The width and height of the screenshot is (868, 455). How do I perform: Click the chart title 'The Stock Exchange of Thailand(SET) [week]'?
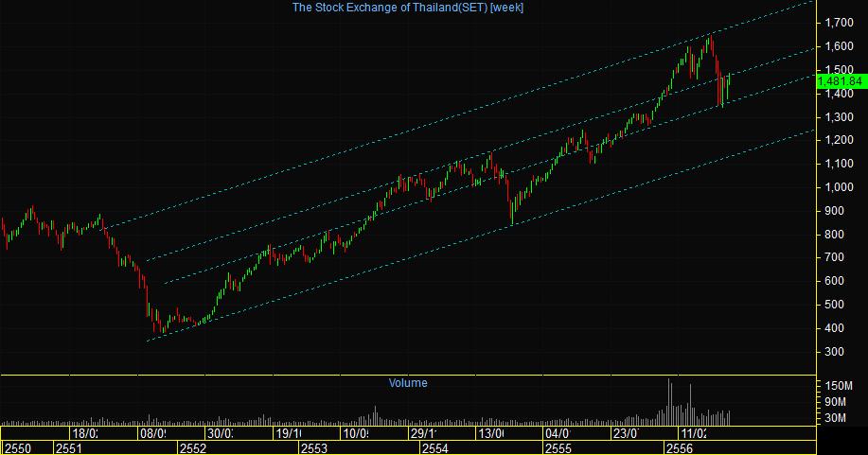point(407,8)
